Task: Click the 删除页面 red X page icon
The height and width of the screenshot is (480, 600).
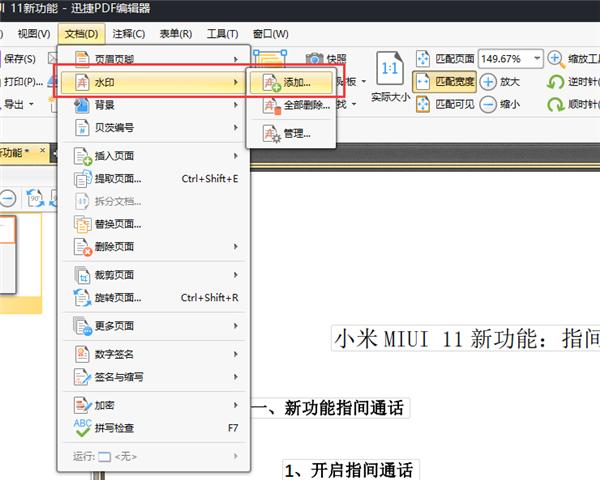Action: coord(83,247)
